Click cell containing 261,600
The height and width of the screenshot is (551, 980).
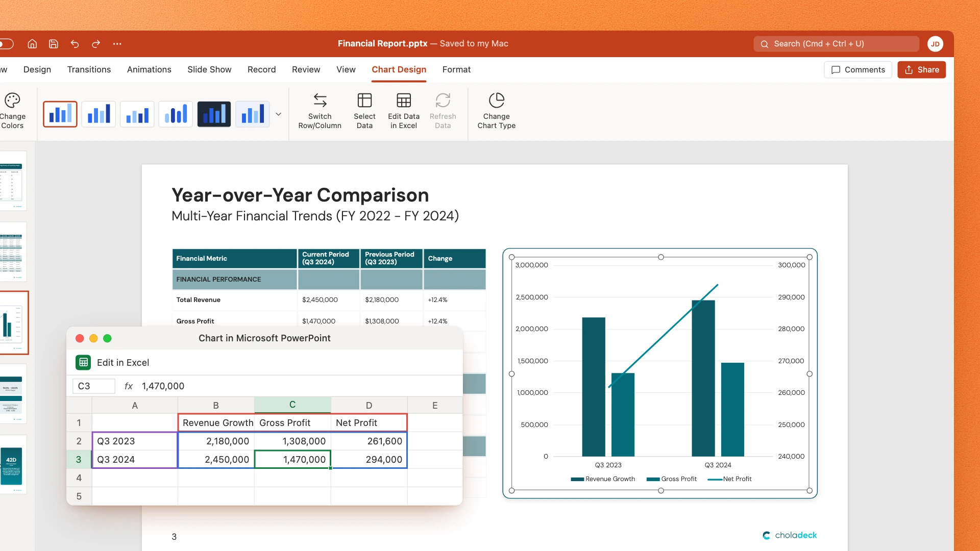click(x=369, y=441)
